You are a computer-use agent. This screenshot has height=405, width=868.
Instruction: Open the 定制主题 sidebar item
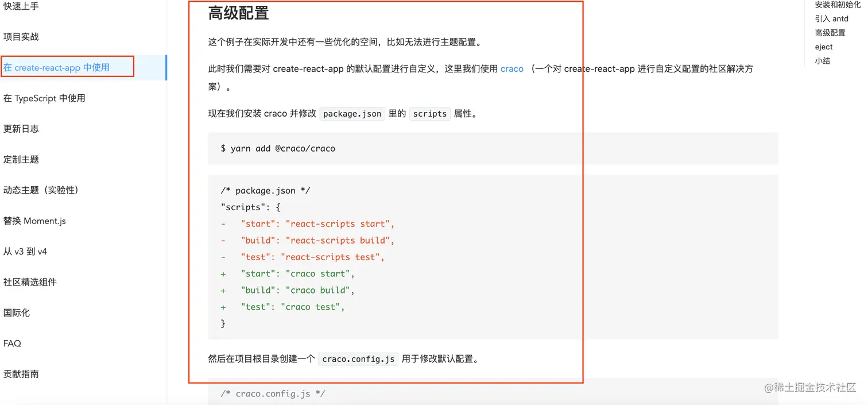click(x=21, y=159)
